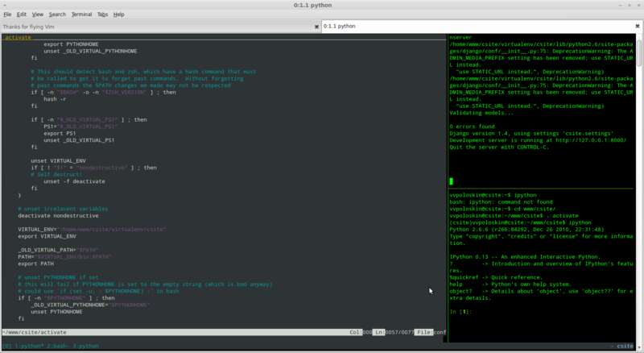The image size is (644, 353).
Task: Open the View menu
Action: tap(37, 15)
